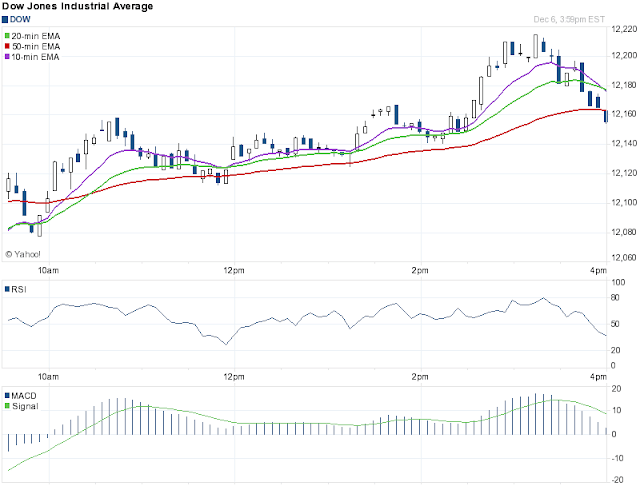Screen dimensions: 640x486
Task: Click the green Signal legend color square
Action: [7, 406]
